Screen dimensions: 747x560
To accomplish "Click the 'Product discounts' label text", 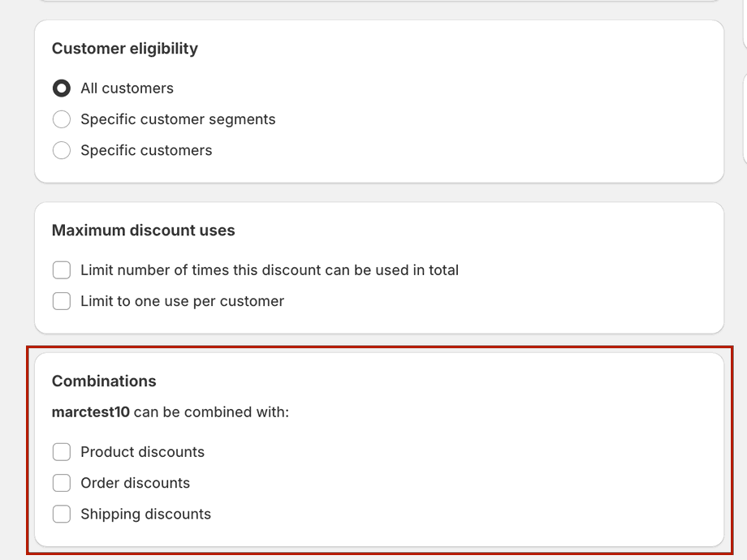I will 142,452.
